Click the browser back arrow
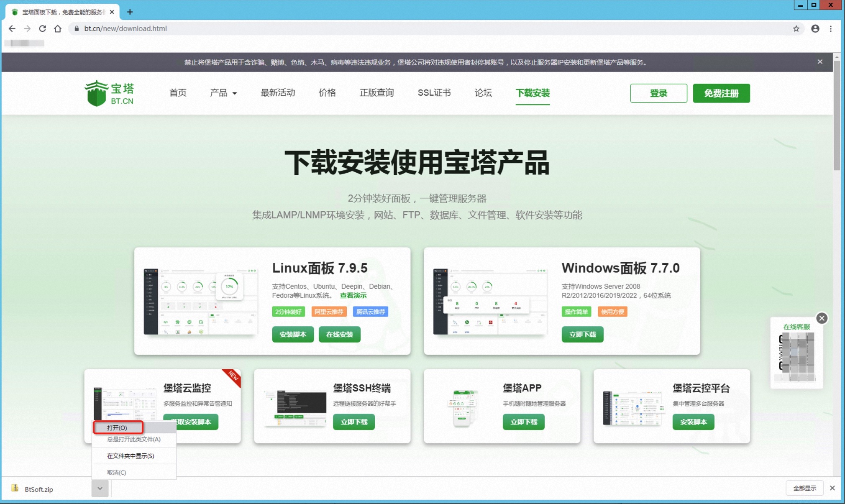 pyautogui.click(x=12, y=28)
